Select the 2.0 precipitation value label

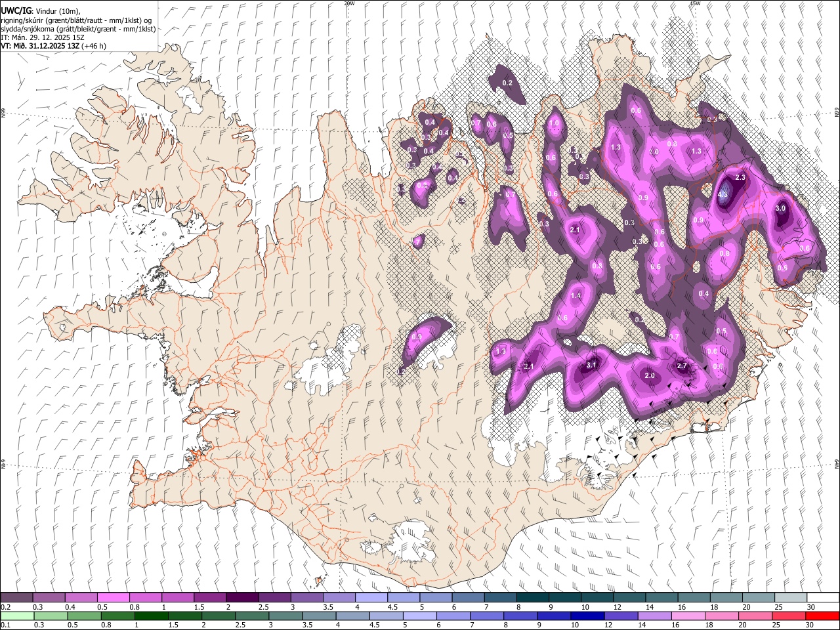[650, 376]
